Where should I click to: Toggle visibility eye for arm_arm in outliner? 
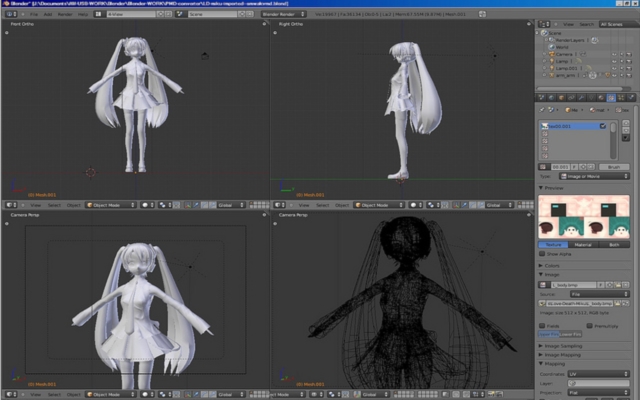614,75
